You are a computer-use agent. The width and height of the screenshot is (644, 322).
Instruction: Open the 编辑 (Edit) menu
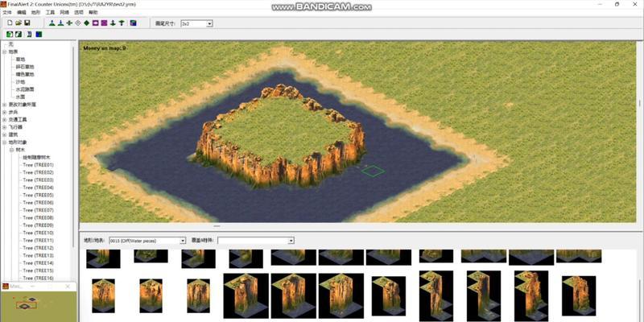tap(22, 12)
